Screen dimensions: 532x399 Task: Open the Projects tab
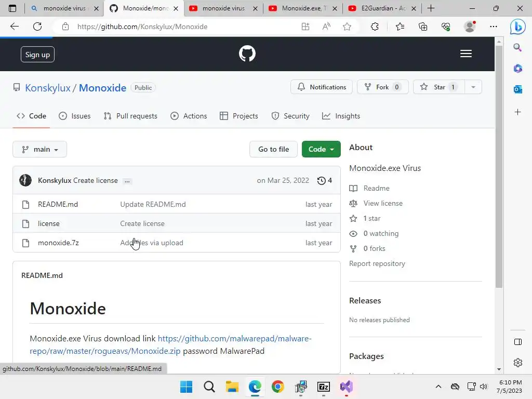click(x=239, y=116)
